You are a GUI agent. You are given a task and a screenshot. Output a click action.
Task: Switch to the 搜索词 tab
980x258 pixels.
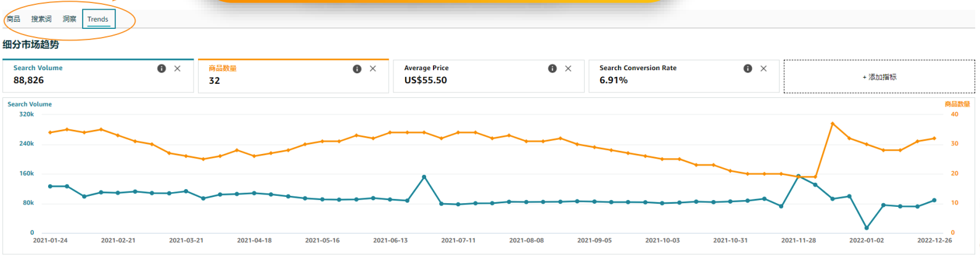tap(41, 19)
